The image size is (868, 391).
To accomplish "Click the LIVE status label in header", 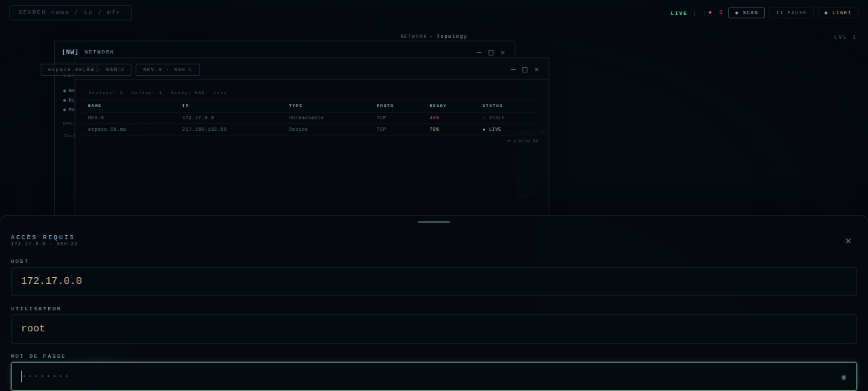I will click(679, 13).
